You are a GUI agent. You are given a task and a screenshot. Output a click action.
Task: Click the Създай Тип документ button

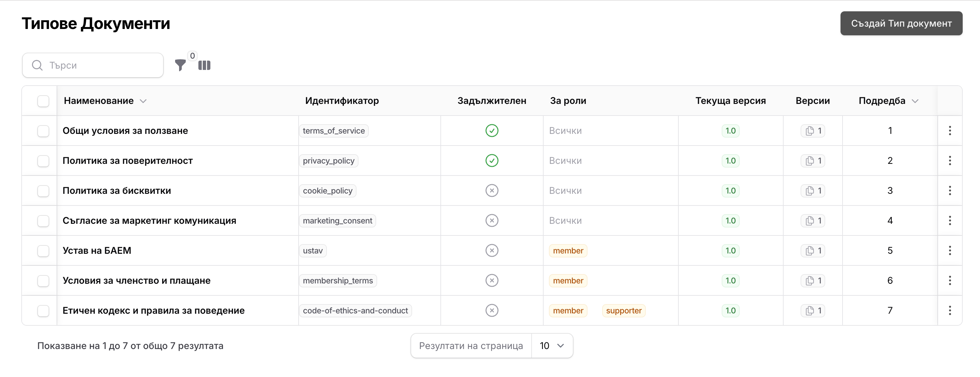(x=901, y=23)
